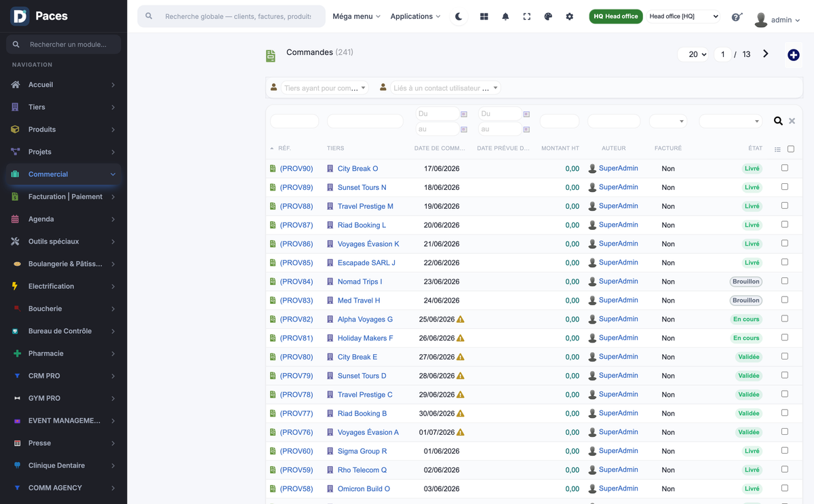This screenshot has width=814, height=504.
Task: Check the box for (PROV83) row
Action: tap(785, 299)
